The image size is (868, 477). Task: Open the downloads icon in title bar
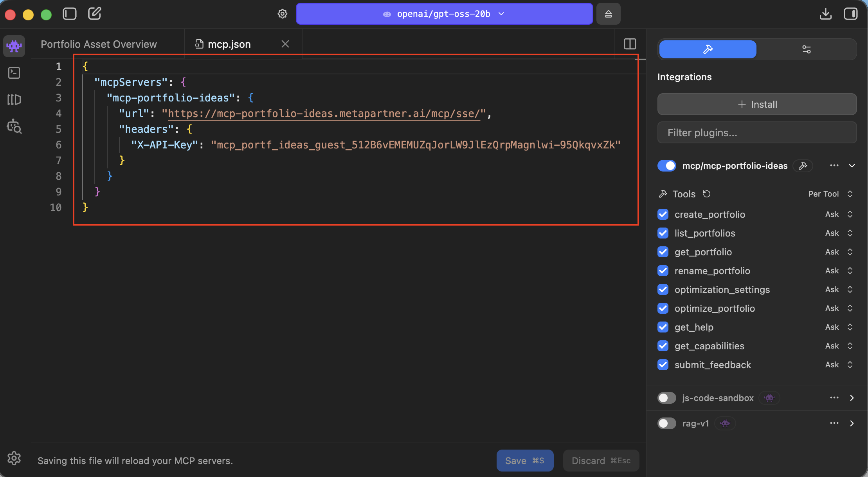pos(826,14)
